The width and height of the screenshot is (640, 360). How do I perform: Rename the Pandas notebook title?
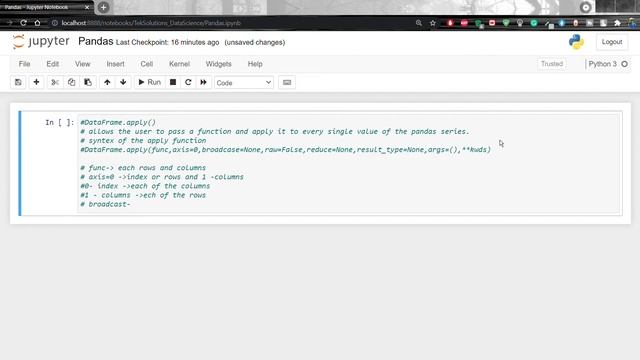(x=96, y=42)
